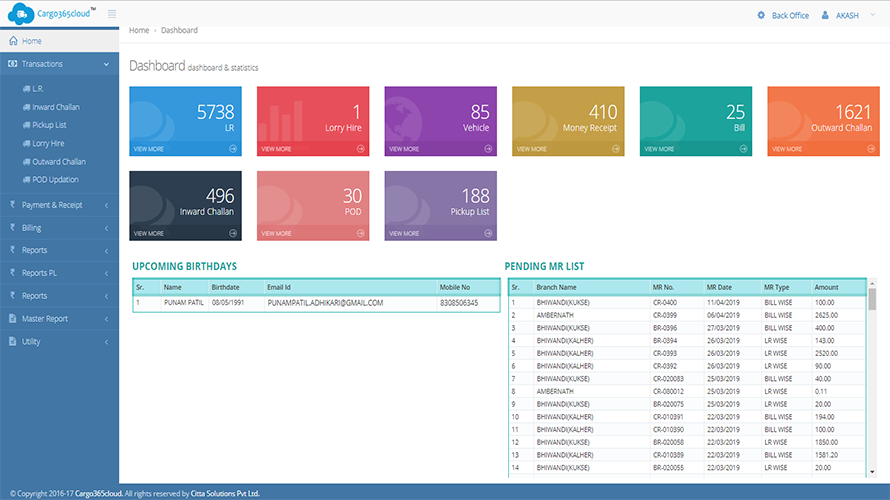Open the Home sidebar item

click(x=32, y=41)
